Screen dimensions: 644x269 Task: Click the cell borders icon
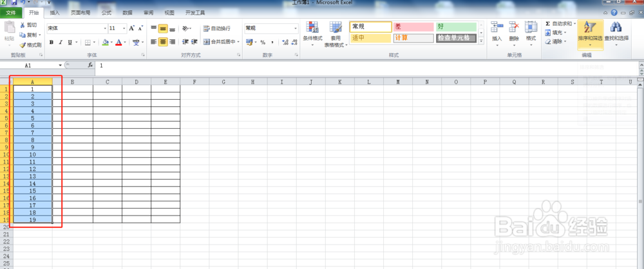click(88, 42)
